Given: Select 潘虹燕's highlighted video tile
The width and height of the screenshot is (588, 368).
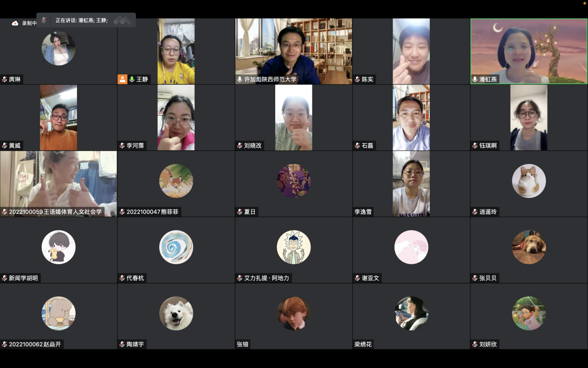Looking at the screenshot, I should [529, 51].
